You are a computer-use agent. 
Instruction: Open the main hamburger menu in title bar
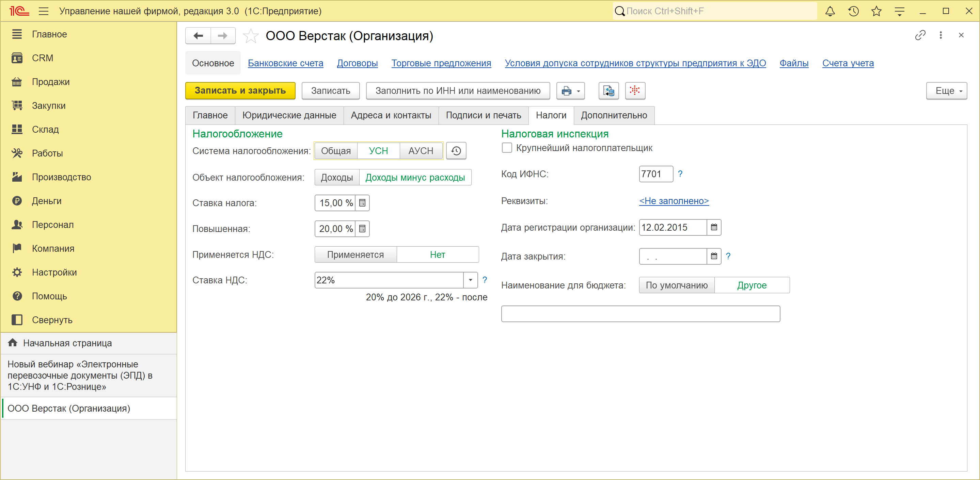pos(44,11)
